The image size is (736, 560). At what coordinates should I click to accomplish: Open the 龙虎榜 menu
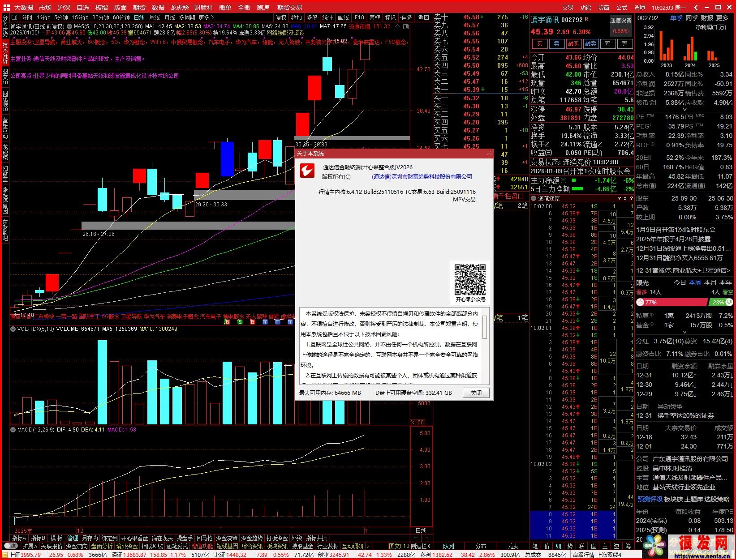click(179, 8)
